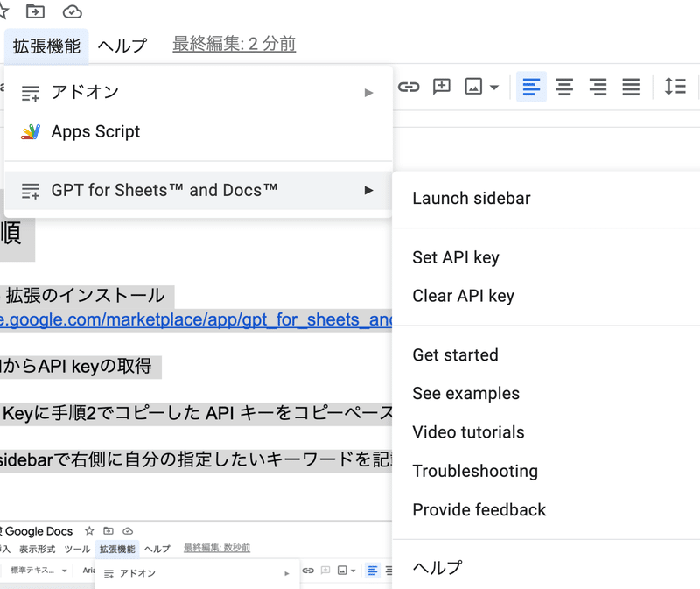Star the document in the bottom toolbar
Image resolution: width=700 pixels, height=589 pixels.
88,530
